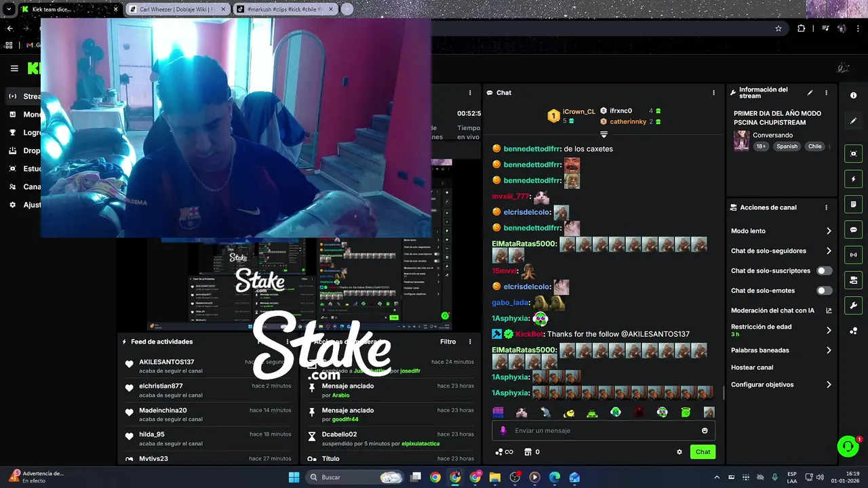868x488 pixels.
Task: Open Drops in the left sidebar
Action: coord(24,150)
